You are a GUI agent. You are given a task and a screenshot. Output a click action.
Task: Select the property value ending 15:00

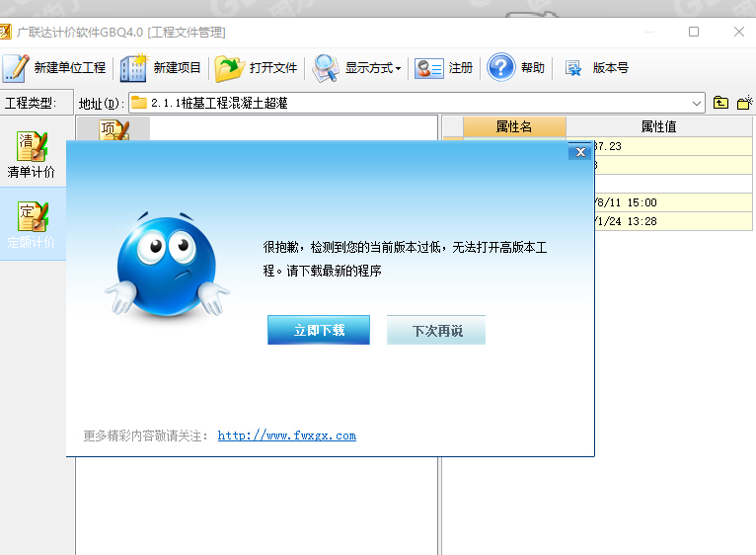tap(673, 202)
